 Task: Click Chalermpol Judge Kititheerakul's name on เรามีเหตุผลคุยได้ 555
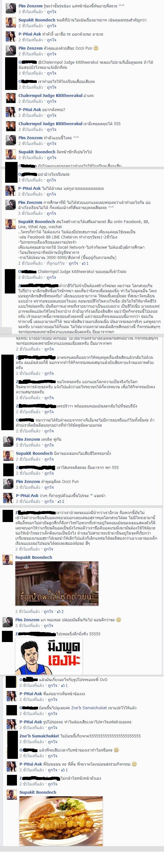(50, 124)
